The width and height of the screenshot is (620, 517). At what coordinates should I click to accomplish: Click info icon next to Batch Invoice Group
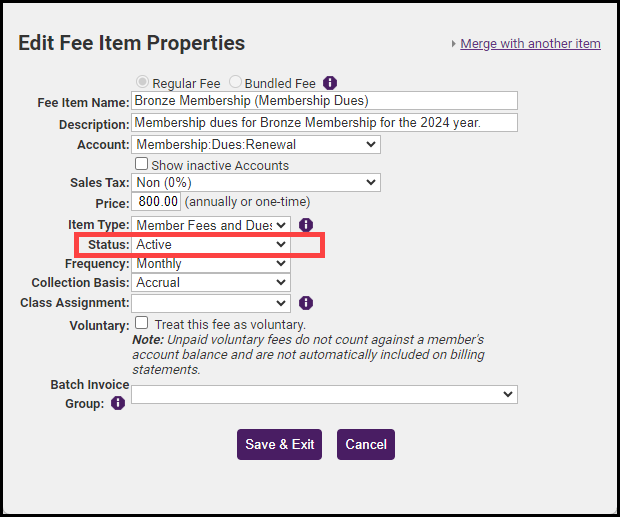[118, 403]
